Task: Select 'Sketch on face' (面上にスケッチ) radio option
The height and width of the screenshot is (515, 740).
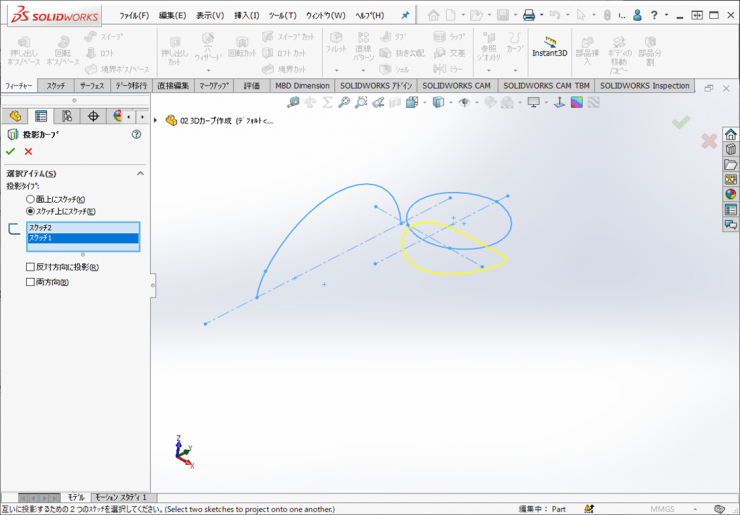Action: (31, 199)
